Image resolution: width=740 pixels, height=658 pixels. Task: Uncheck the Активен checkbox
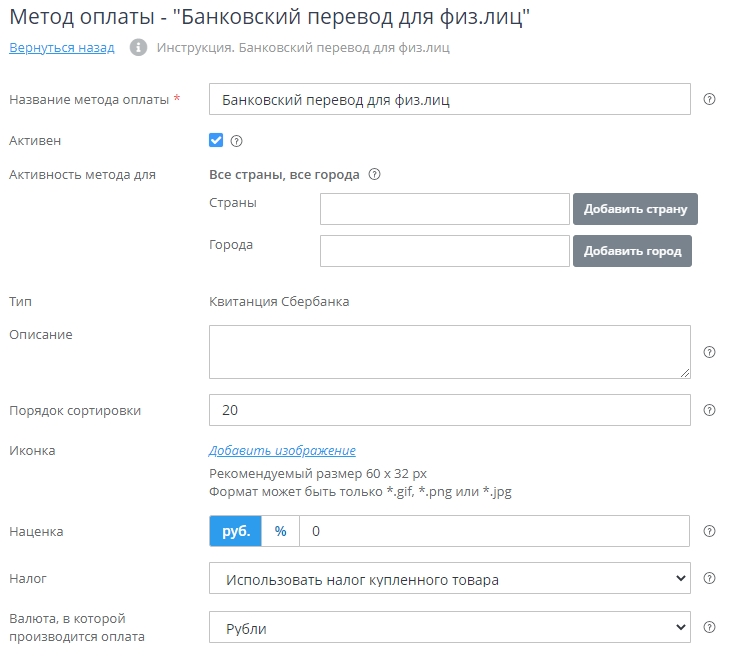(216, 141)
